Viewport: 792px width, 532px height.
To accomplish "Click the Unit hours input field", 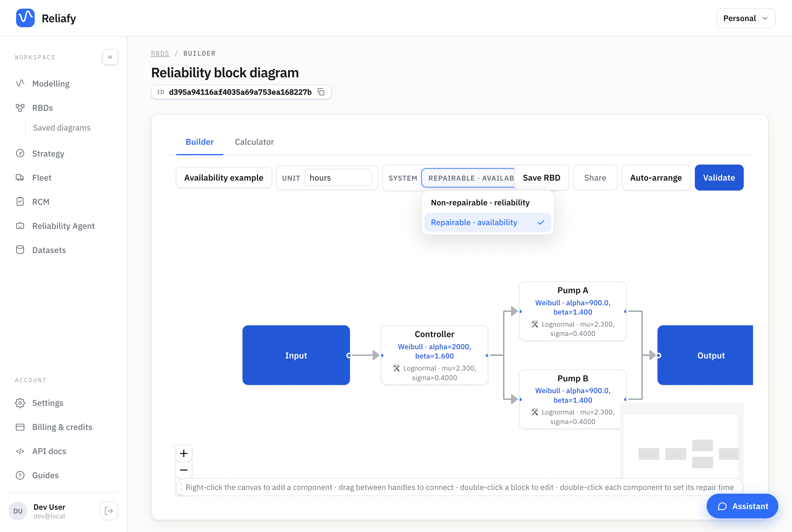I will pyautogui.click(x=338, y=178).
